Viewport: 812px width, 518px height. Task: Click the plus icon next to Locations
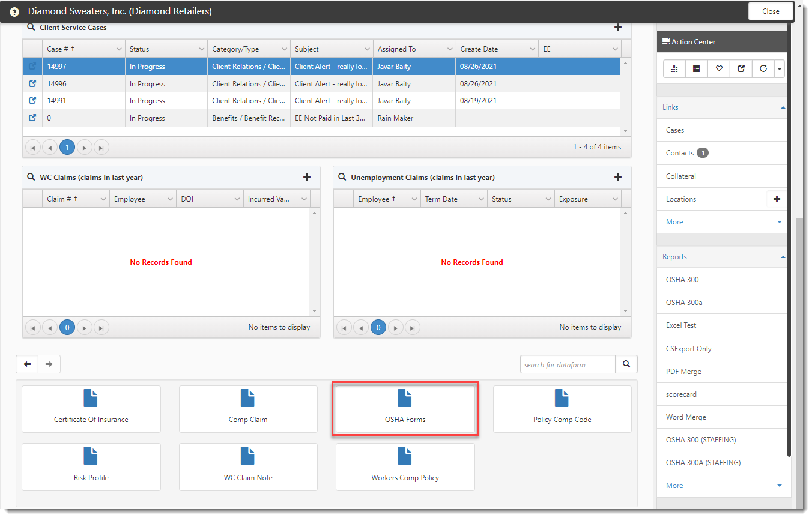[777, 199]
